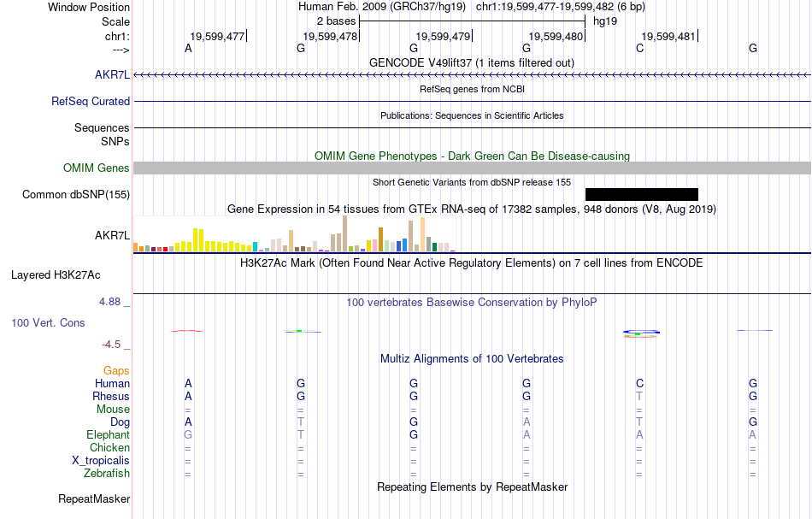Click the tallest tan bar in GTEx chart
Image resolution: width=812 pixels, height=519 pixels.
(345, 233)
